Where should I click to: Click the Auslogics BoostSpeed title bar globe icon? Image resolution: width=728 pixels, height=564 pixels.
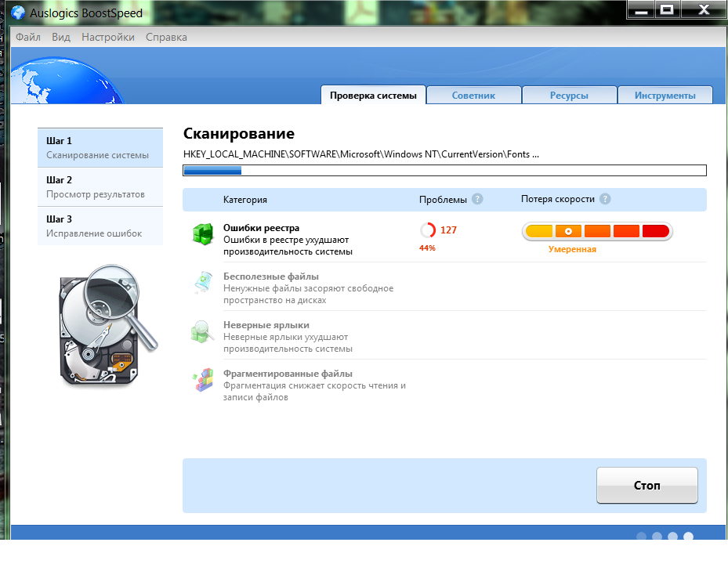(x=18, y=12)
